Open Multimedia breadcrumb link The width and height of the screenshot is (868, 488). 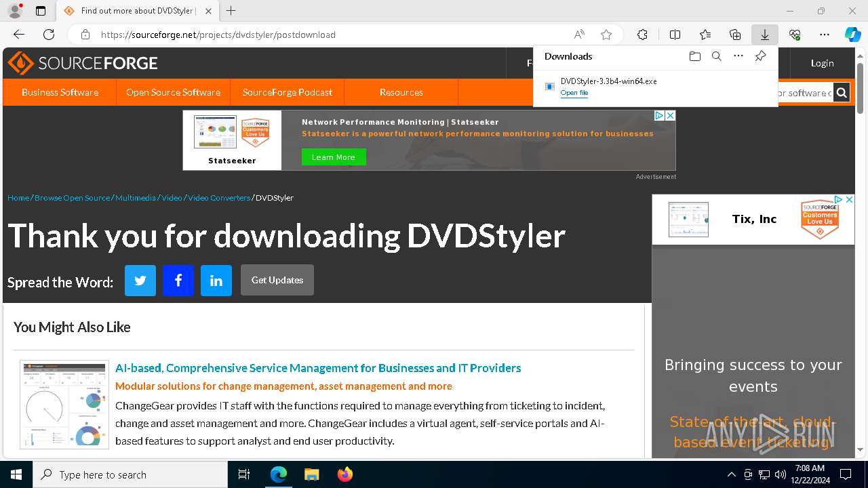point(135,198)
